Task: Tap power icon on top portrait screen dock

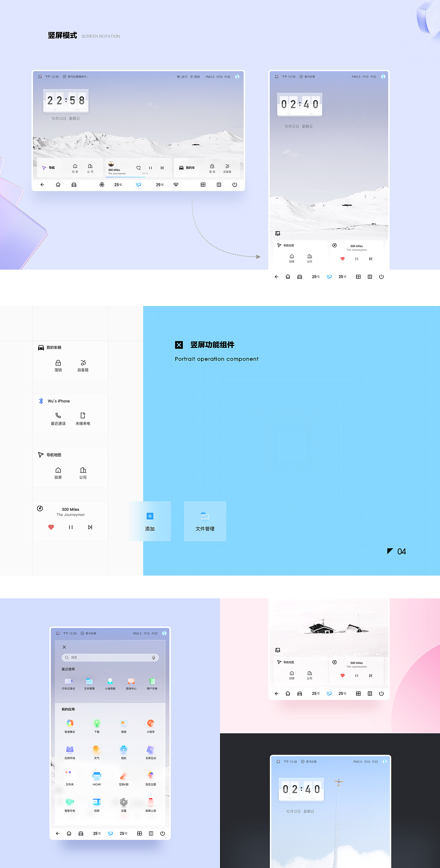Action: coord(381,277)
